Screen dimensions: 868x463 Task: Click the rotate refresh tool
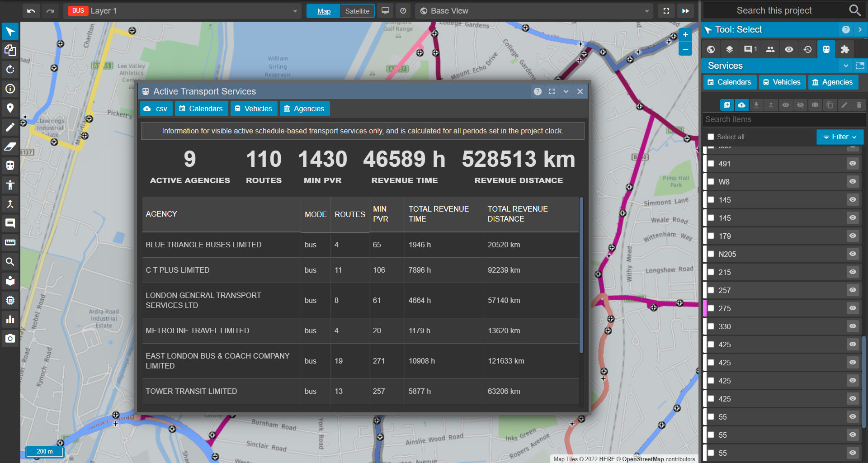point(10,70)
